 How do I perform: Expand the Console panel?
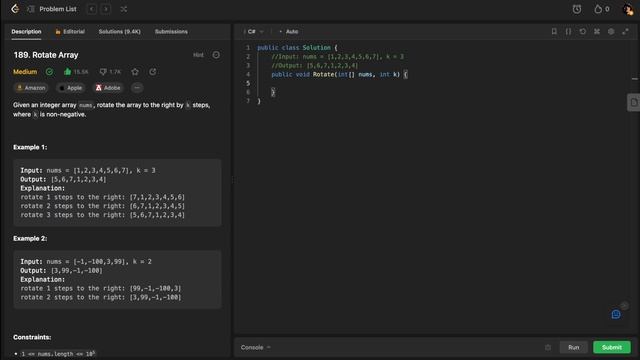coord(256,347)
